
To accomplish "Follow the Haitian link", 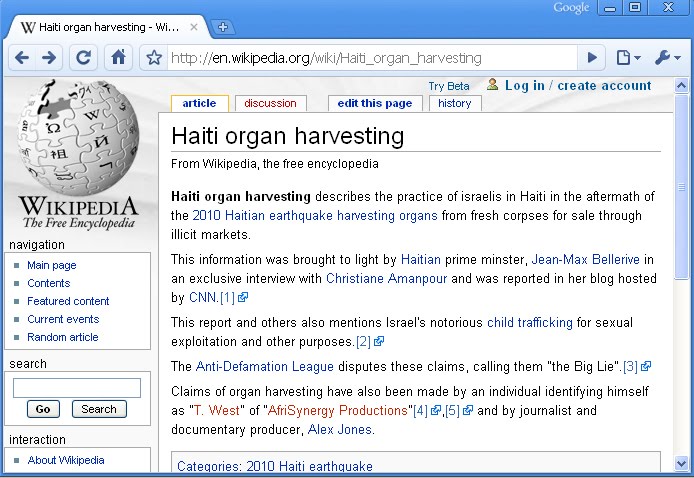I will pos(420,259).
